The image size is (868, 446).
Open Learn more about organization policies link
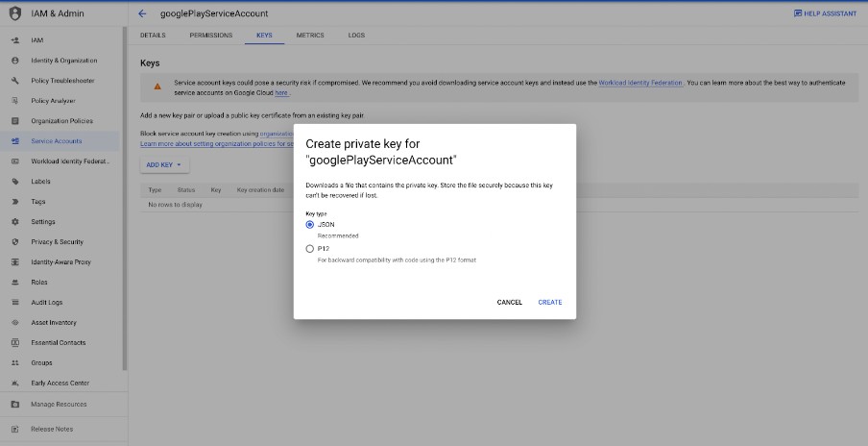pos(217,143)
